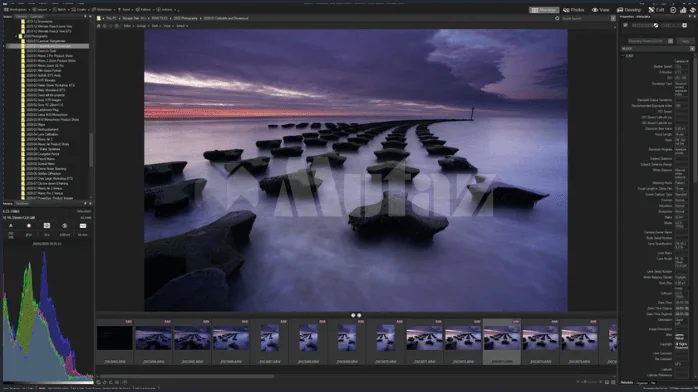Switch to Manage mode

coord(544,10)
